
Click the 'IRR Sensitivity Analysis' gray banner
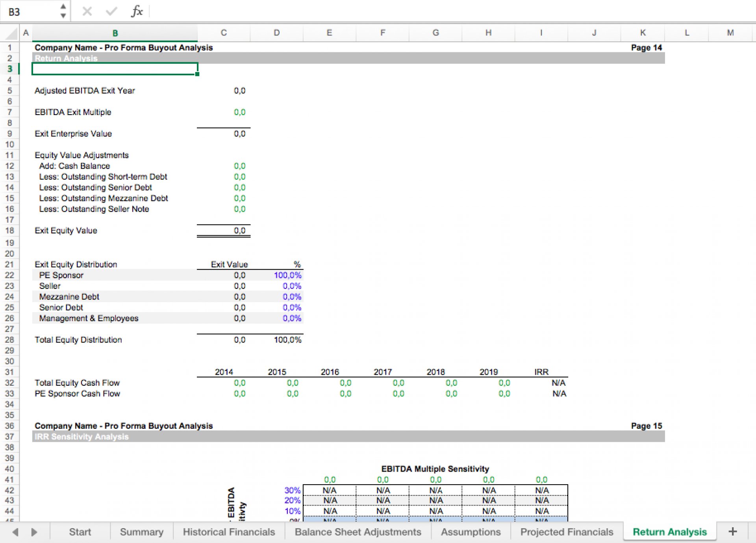point(348,437)
